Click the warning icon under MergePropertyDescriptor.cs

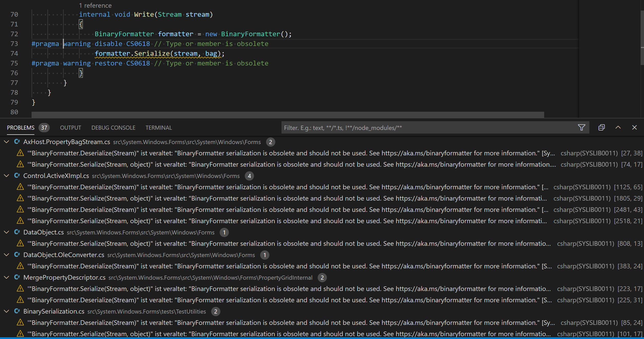[x=20, y=288]
